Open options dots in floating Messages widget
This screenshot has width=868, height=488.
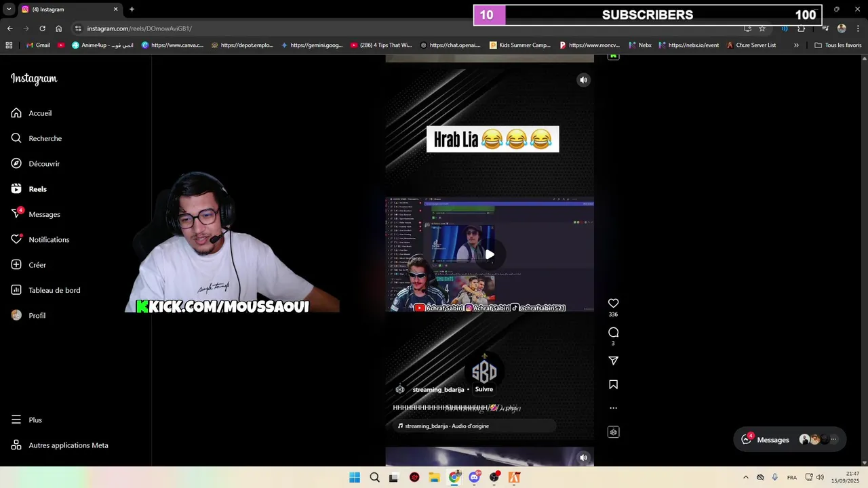(833, 439)
